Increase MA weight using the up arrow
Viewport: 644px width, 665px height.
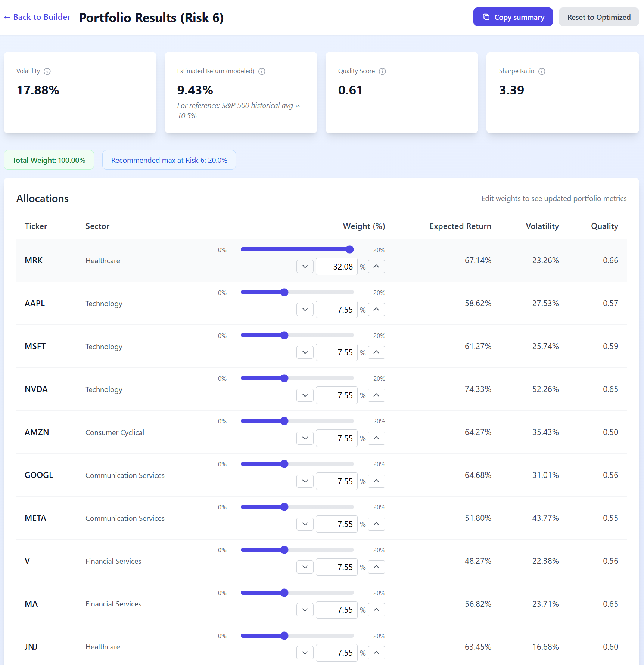376,610
